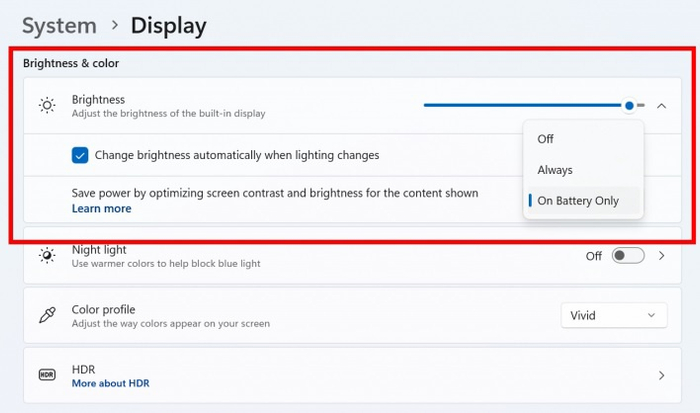
Task: Click the More about HDR link
Action: coord(110,383)
